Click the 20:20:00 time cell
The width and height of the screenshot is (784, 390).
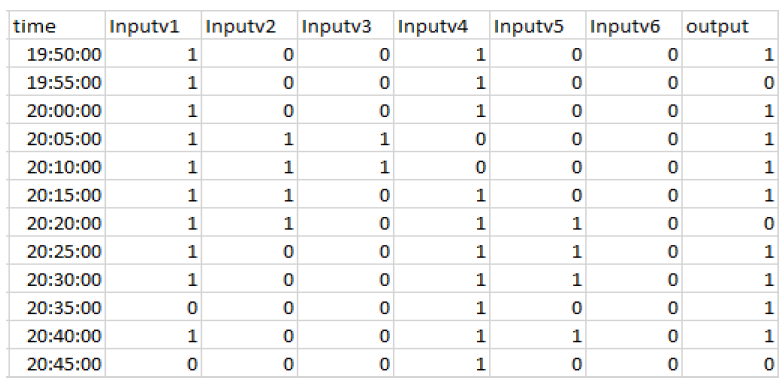click(56, 222)
